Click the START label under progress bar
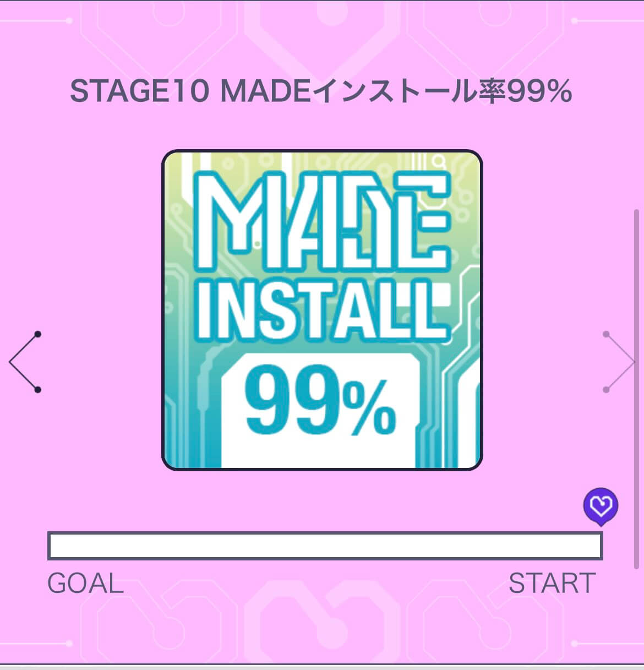 pos(552,583)
